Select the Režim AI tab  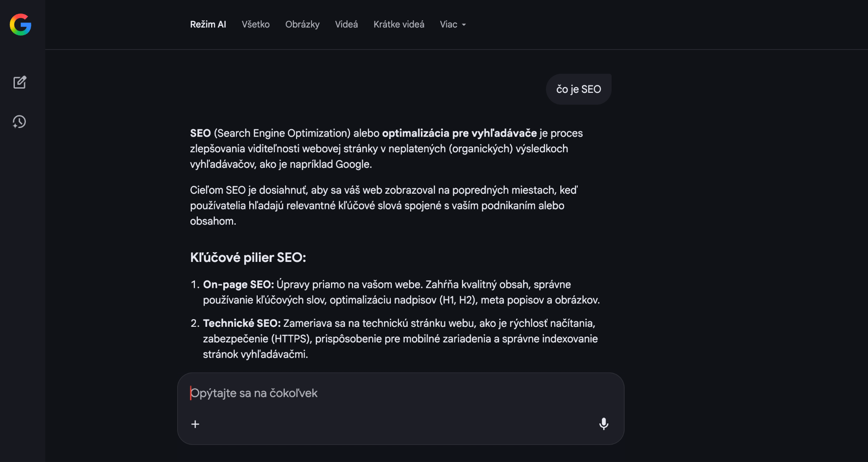[208, 25]
